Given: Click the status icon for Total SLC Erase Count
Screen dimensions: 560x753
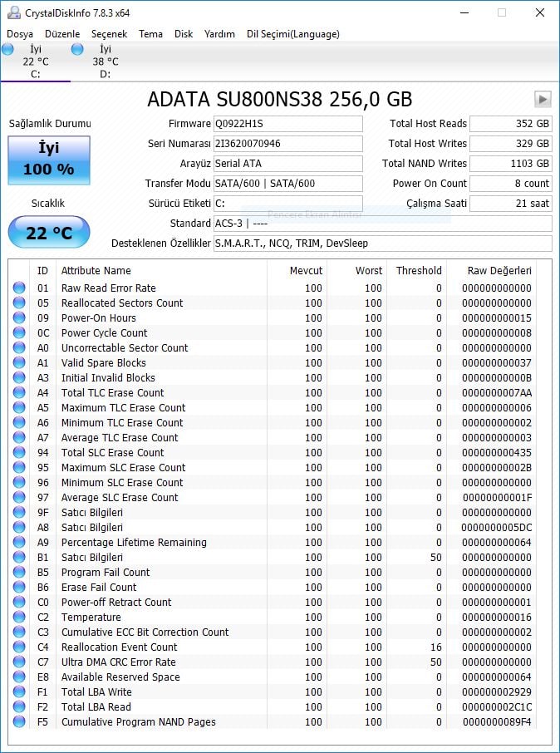Looking at the screenshot, I should (x=19, y=452).
